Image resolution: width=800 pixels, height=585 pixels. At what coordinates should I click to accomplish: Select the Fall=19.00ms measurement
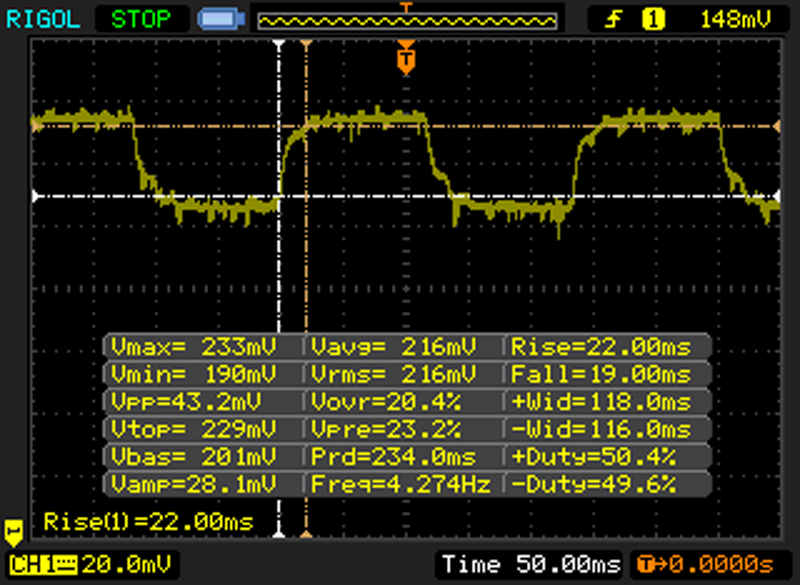(601, 374)
